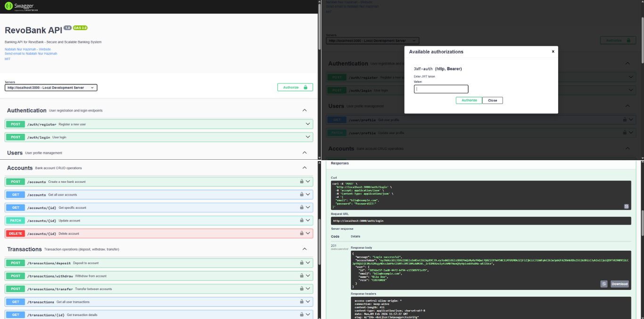644x319 pixels.
Task: Expand the GET /transactions endpoint row
Action: [158, 302]
